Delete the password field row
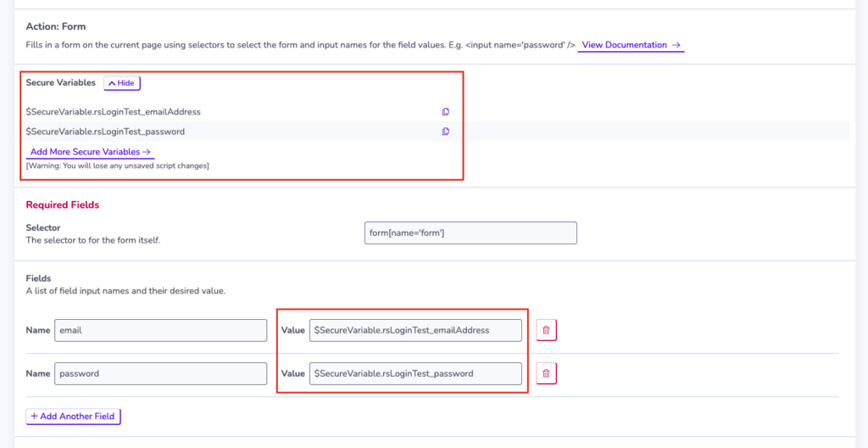This screenshot has width=868, height=448. click(547, 373)
